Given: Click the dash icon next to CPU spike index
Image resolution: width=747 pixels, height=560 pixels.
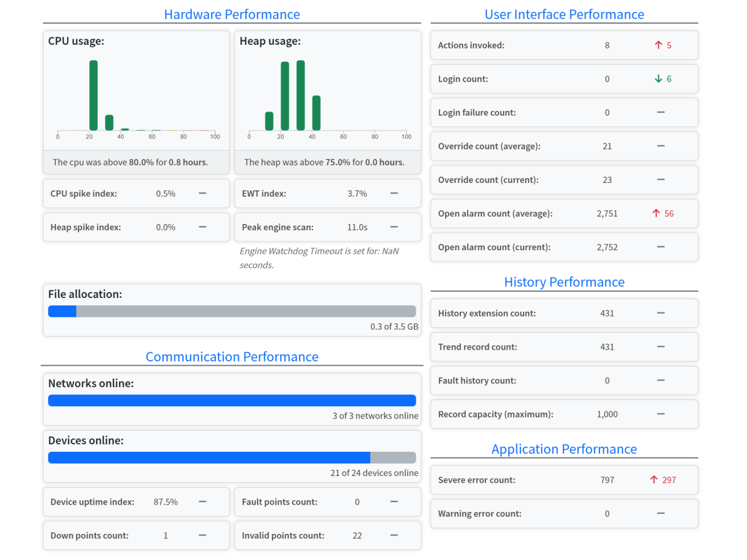Looking at the screenshot, I should (x=202, y=194).
